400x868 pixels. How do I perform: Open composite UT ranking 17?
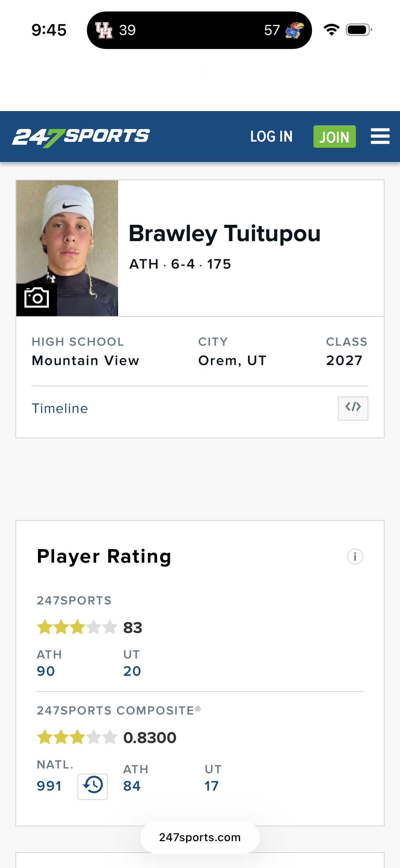click(212, 786)
